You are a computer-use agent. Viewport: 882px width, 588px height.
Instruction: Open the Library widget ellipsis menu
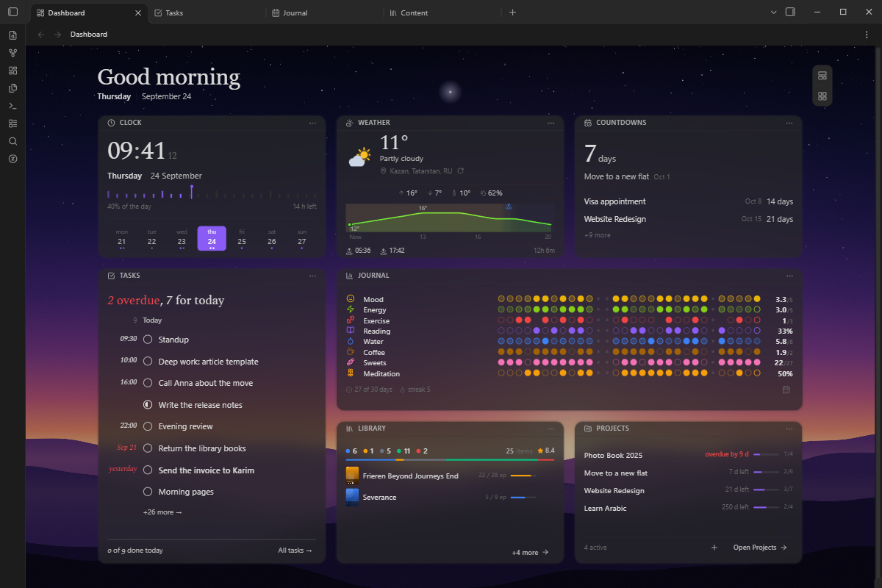[551, 429]
